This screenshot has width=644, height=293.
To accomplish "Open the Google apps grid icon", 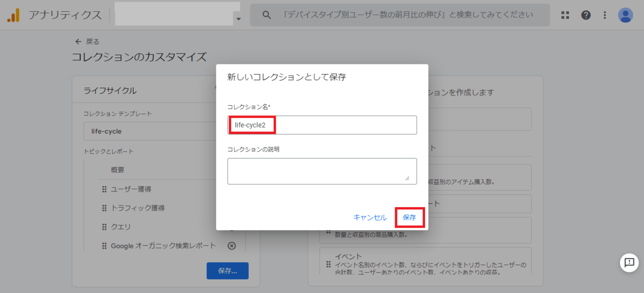I will point(565,15).
